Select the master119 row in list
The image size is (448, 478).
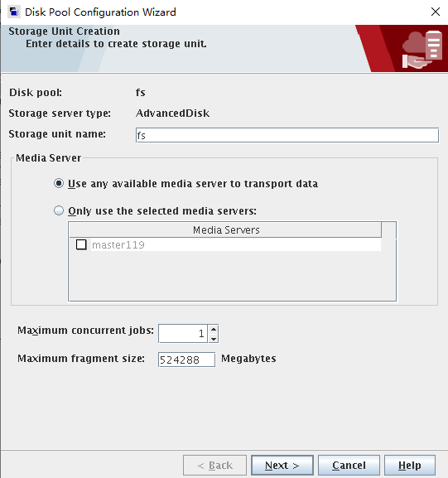coord(225,244)
